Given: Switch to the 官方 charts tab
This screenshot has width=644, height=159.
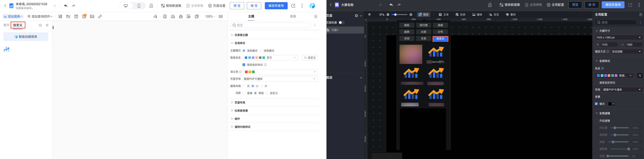Looking at the screenshot, I should tap(6, 25).
